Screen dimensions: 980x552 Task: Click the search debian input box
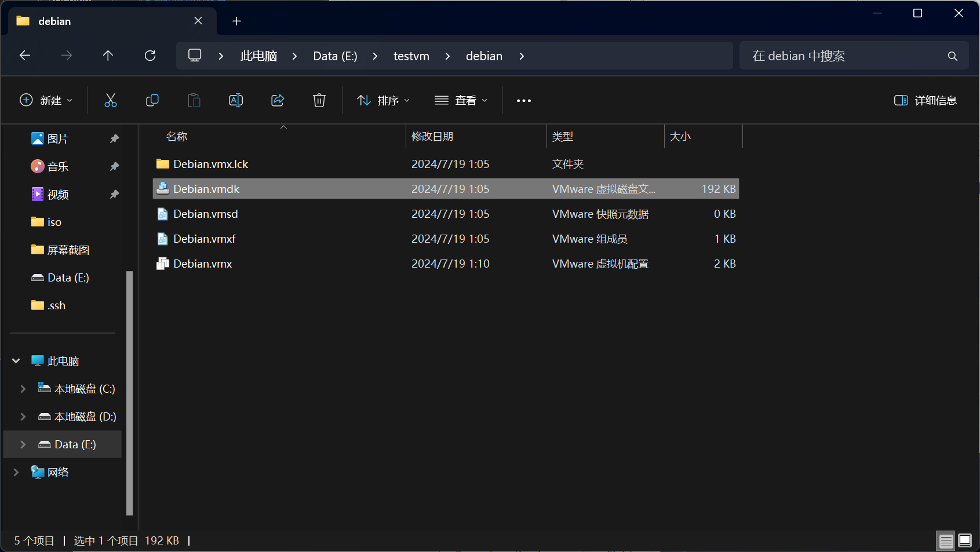846,56
